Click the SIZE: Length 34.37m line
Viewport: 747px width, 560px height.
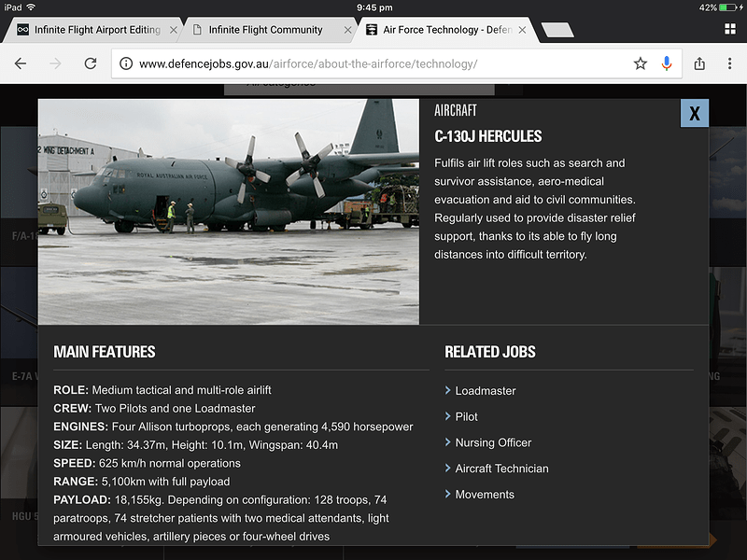tap(196, 445)
